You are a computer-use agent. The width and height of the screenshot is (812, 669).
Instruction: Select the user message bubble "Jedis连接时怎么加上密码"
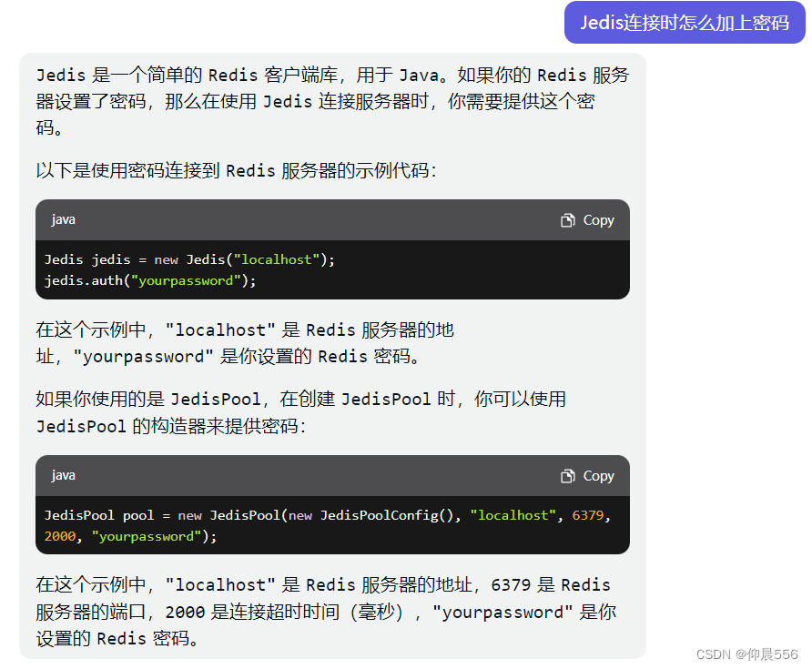(685, 22)
